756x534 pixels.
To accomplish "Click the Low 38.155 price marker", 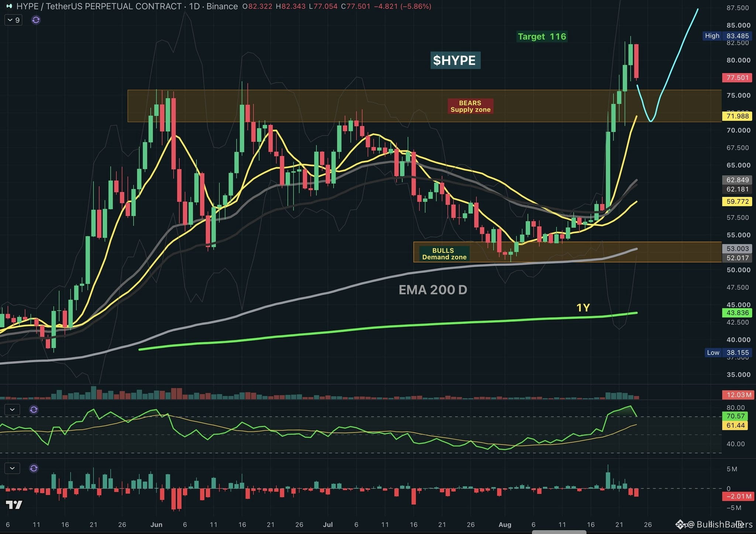I will pyautogui.click(x=728, y=353).
